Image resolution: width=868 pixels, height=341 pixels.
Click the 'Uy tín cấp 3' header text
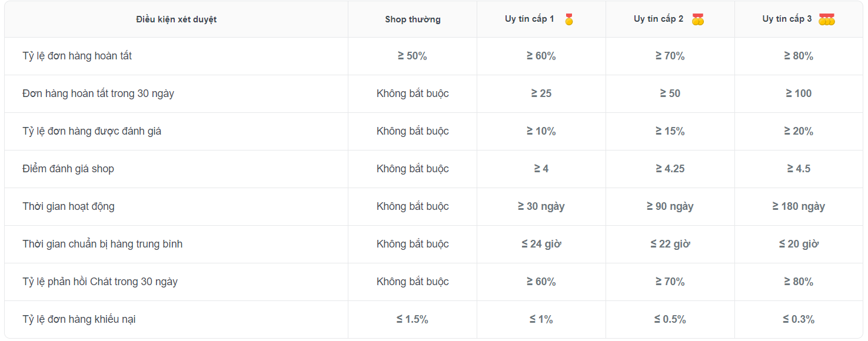pos(787,19)
